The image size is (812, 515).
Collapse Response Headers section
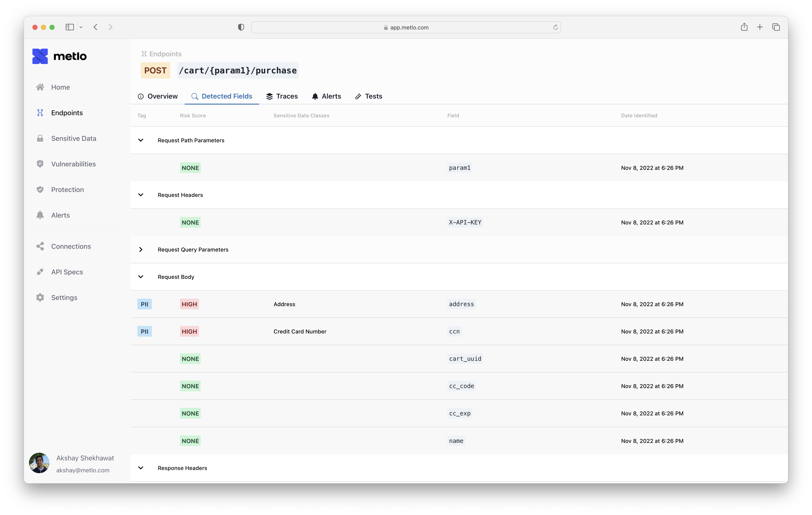(141, 468)
